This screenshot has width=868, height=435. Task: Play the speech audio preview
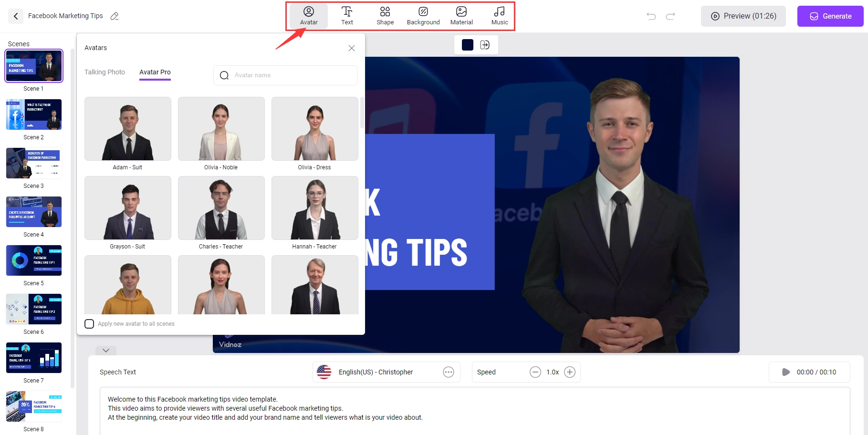(785, 372)
